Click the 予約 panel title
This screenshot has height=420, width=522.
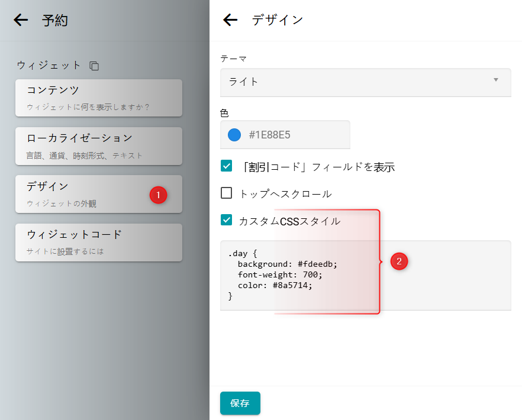(x=55, y=20)
